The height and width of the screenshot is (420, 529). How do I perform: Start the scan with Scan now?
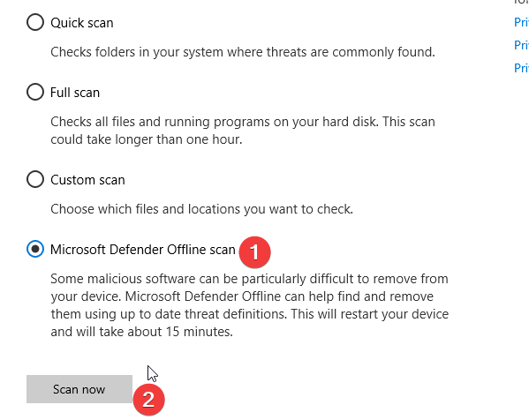(79, 389)
